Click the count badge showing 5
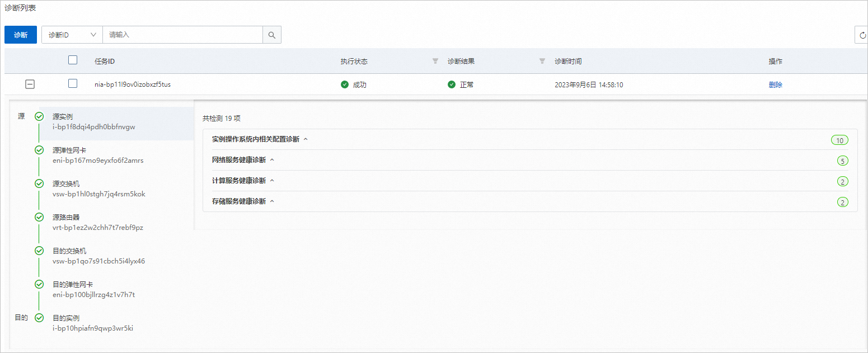The image size is (868, 353). point(843,161)
